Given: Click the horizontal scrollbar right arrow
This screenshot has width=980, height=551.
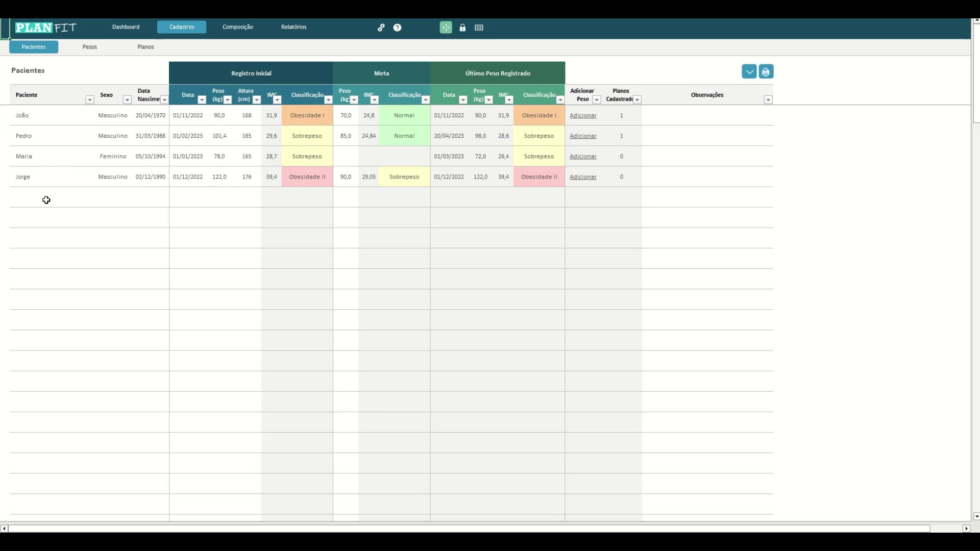Looking at the screenshot, I should click(x=966, y=529).
